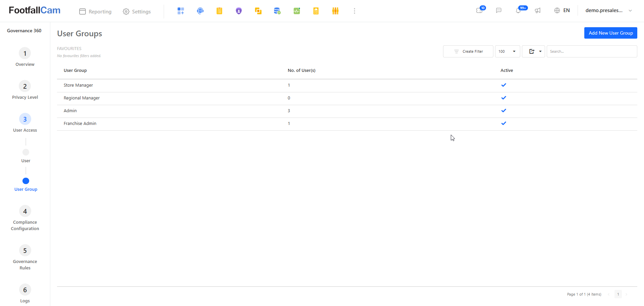Click the previous page arrow

pos(609,294)
